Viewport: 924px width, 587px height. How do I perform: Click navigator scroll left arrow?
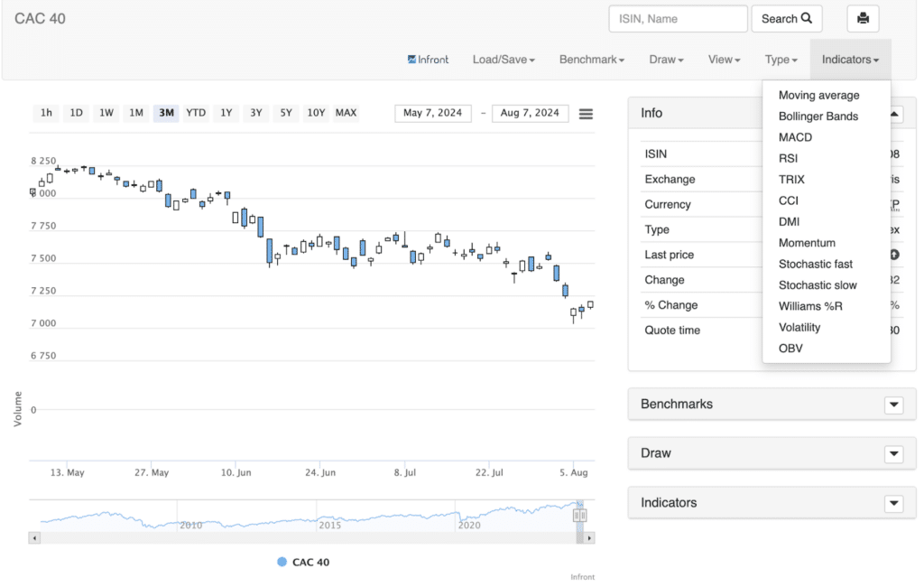tap(35, 538)
